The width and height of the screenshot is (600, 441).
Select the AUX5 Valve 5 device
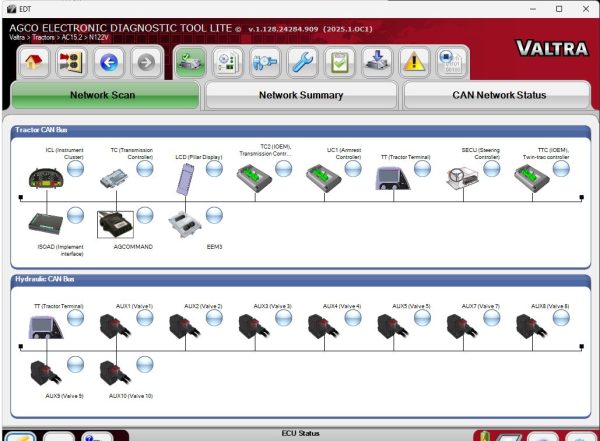393,326
